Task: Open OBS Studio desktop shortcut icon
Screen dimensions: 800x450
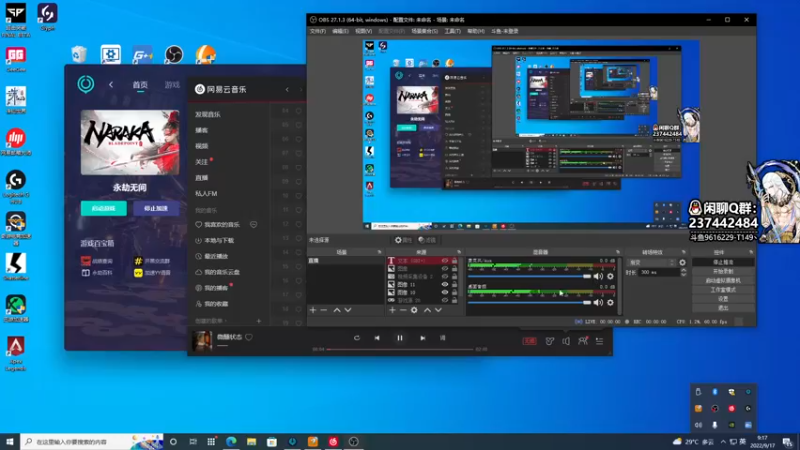Action: pyautogui.click(x=174, y=54)
